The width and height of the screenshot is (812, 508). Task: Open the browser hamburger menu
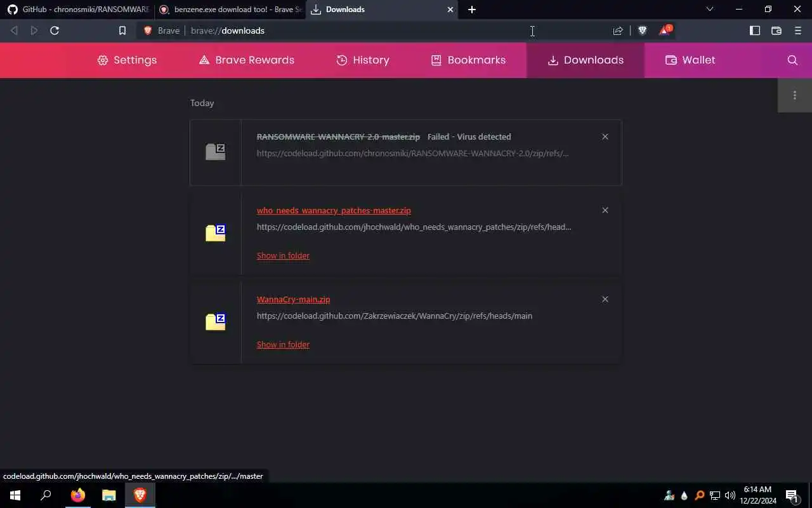pos(798,30)
